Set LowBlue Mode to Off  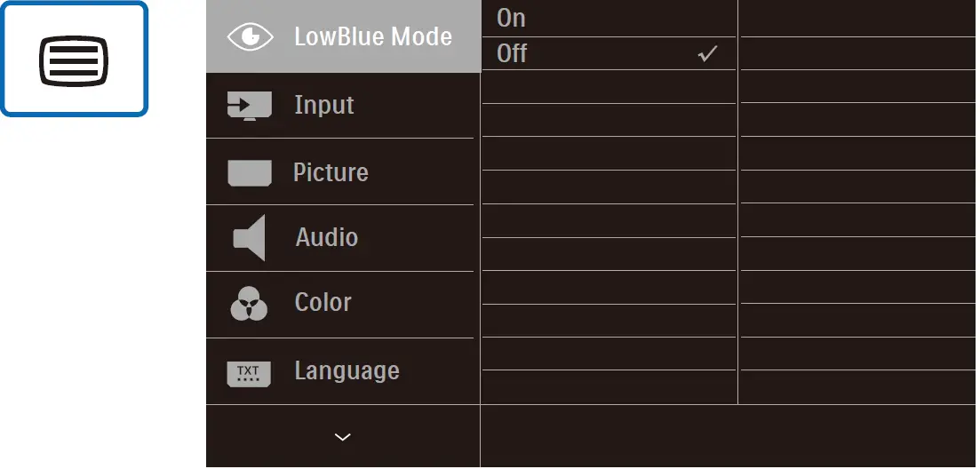click(513, 53)
